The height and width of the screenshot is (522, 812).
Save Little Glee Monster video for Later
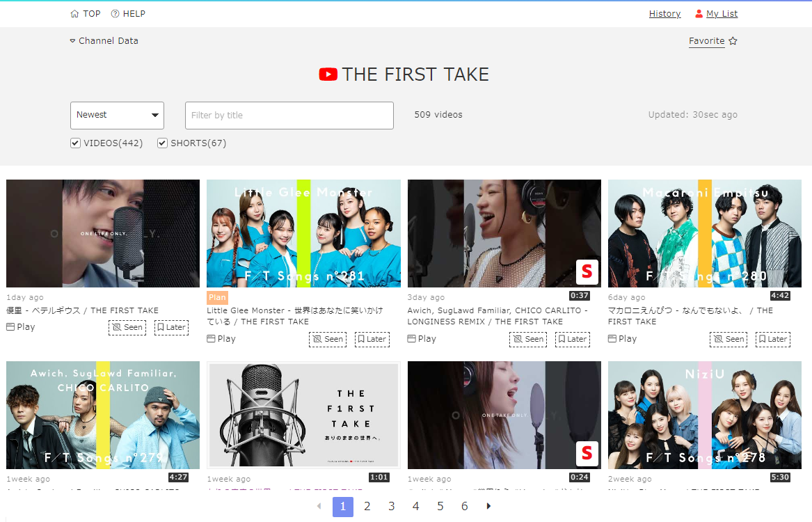[x=372, y=339]
